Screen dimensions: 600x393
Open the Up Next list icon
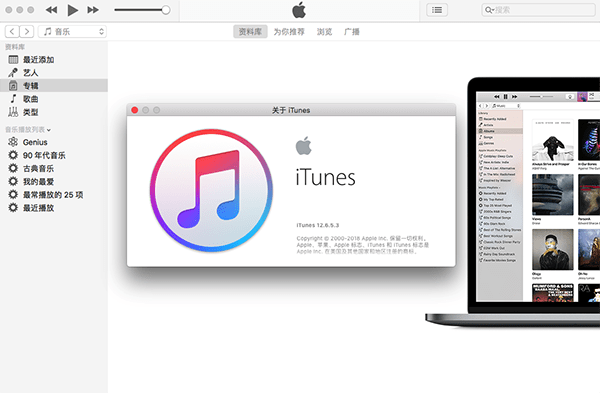click(437, 10)
